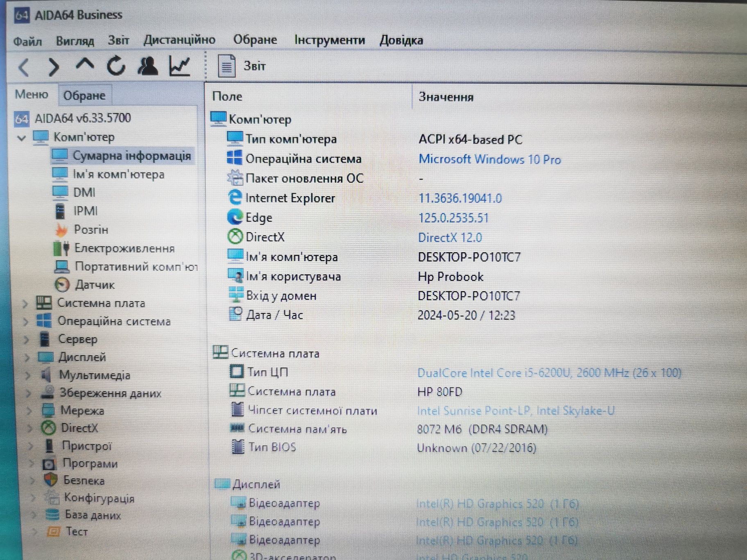Expand the Дисплей tree node

click(27, 358)
